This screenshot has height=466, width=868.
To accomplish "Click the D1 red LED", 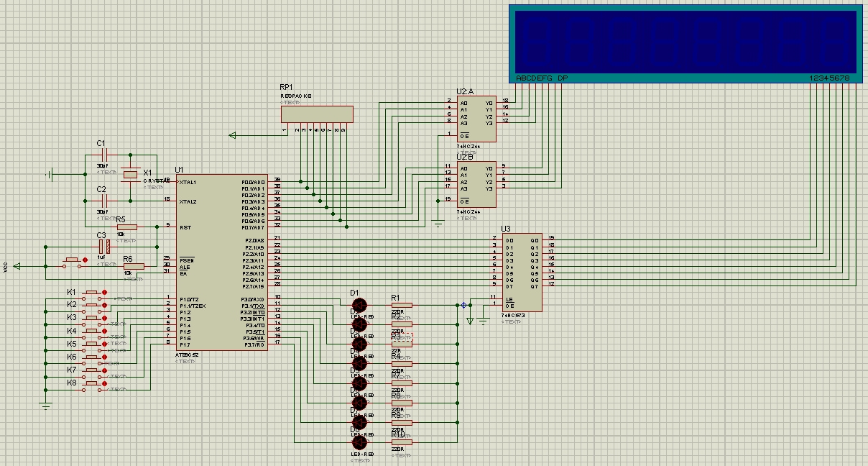I will (359, 305).
